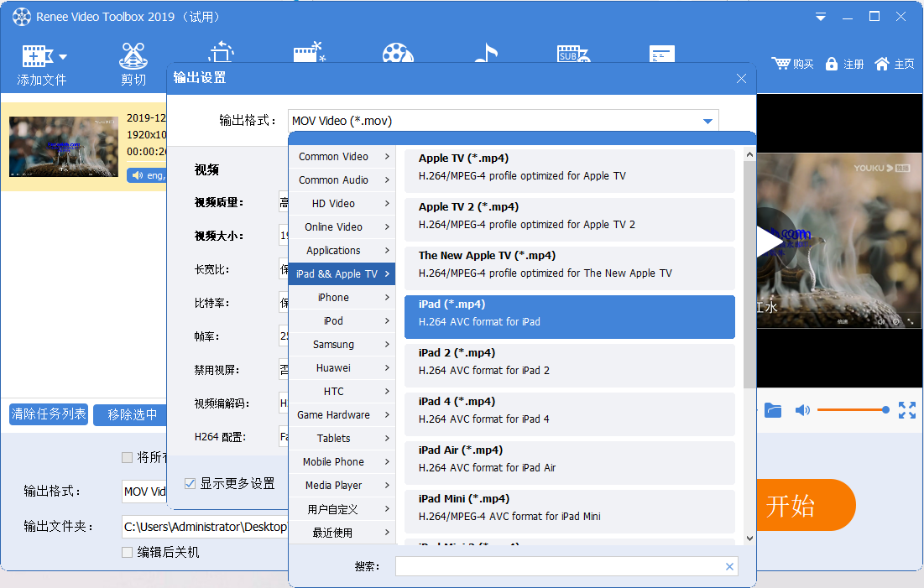
Task: Go to the home page (主页) icon
Action: coord(881,64)
